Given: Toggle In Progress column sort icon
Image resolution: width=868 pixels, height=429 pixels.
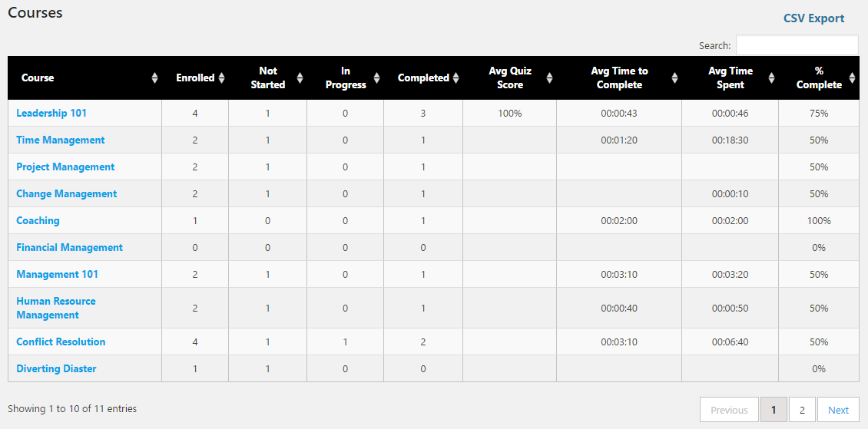Looking at the screenshot, I should point(376,78).
